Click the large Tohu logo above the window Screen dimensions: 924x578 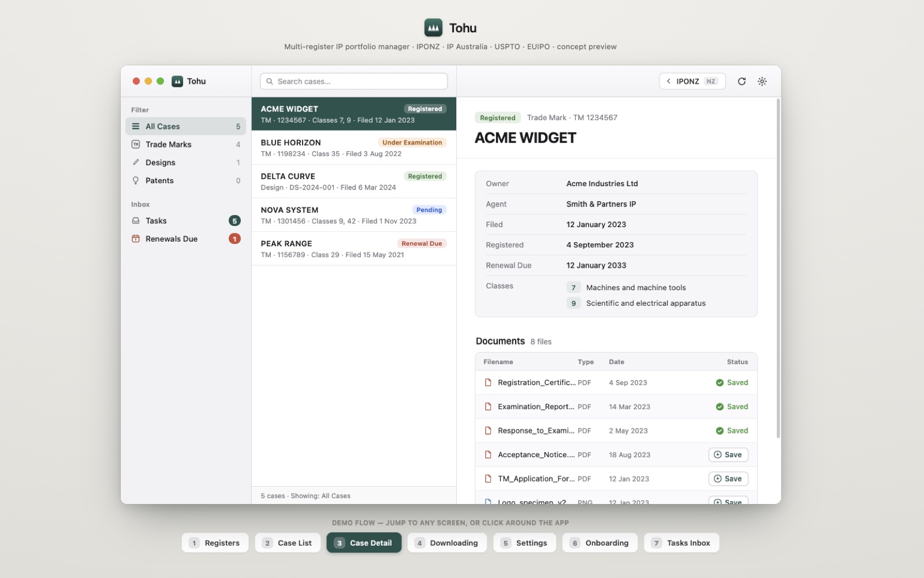click(433, 28)
